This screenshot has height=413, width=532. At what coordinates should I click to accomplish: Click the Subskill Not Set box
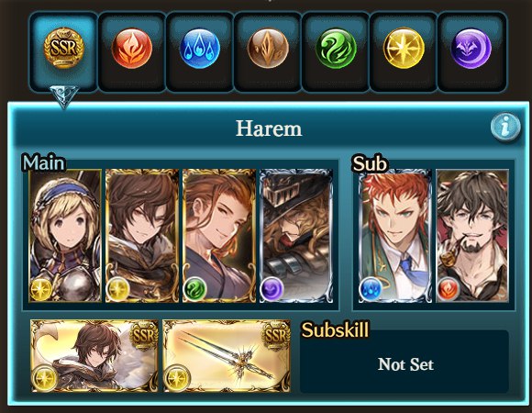click(x=405, y=362)
